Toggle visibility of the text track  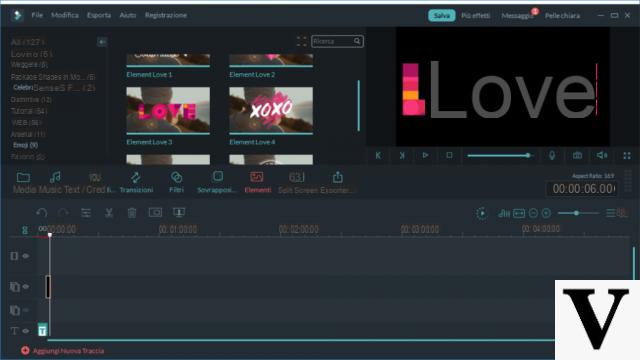(26, 331)
